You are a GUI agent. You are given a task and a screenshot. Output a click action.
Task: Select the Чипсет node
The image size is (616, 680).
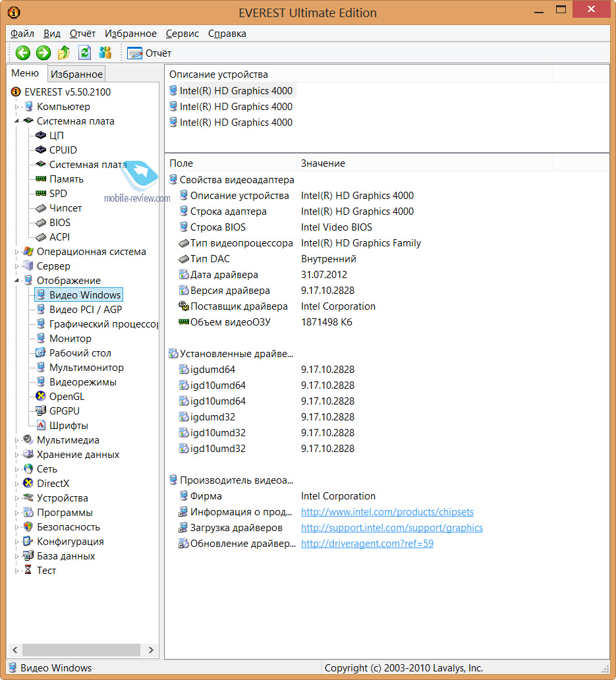[x=65, y=208]
